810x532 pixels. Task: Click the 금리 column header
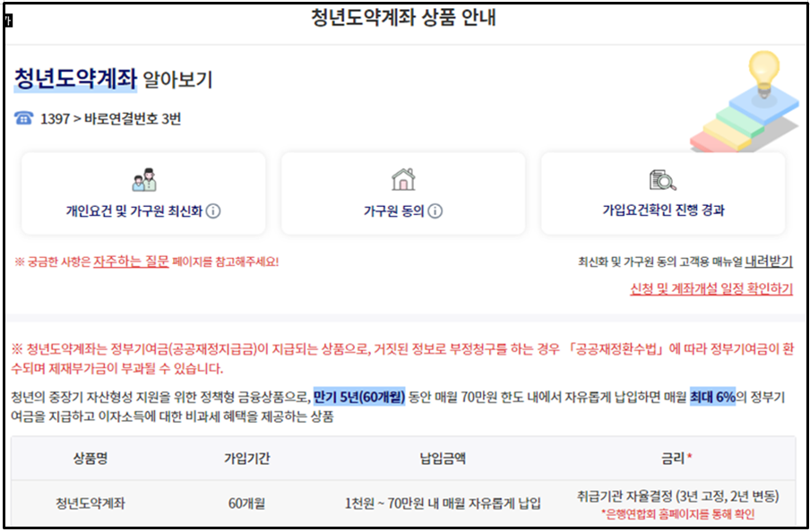pos(677,459)
